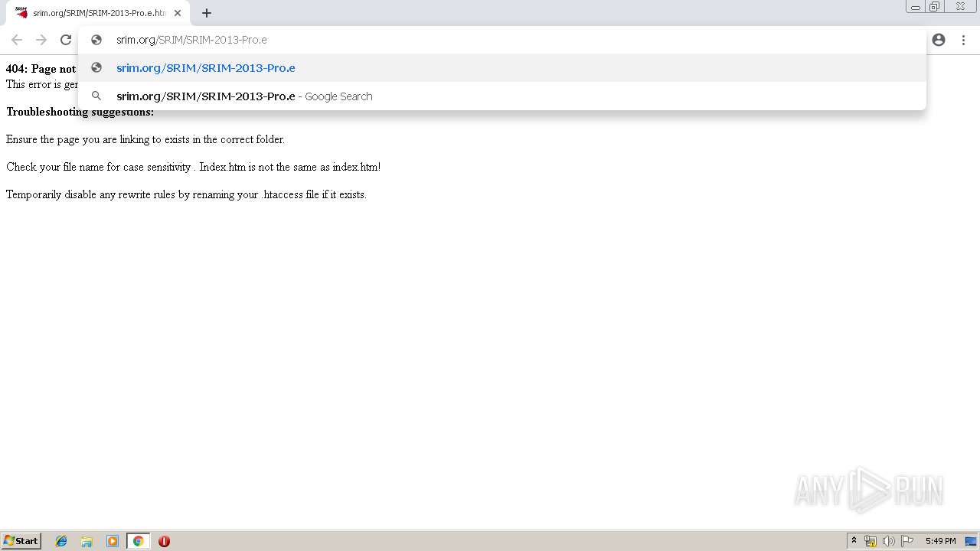Show hidden system tray icons

pos(854,541)
